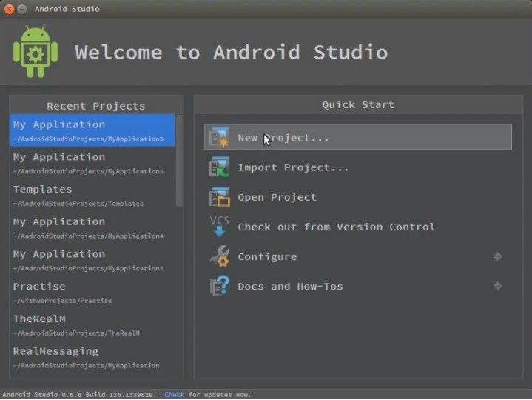Image resolution: width=532 pixels, height=400 pixels.
Task: Open recent project MyApplication2
Action: tap(92, 261)
